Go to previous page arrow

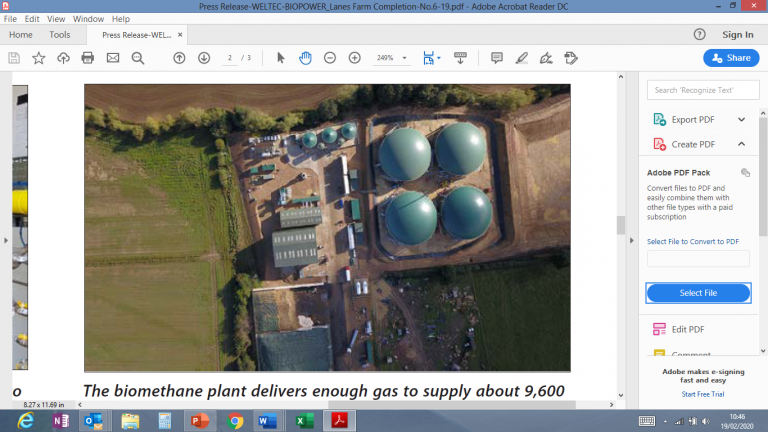(179, 58)
